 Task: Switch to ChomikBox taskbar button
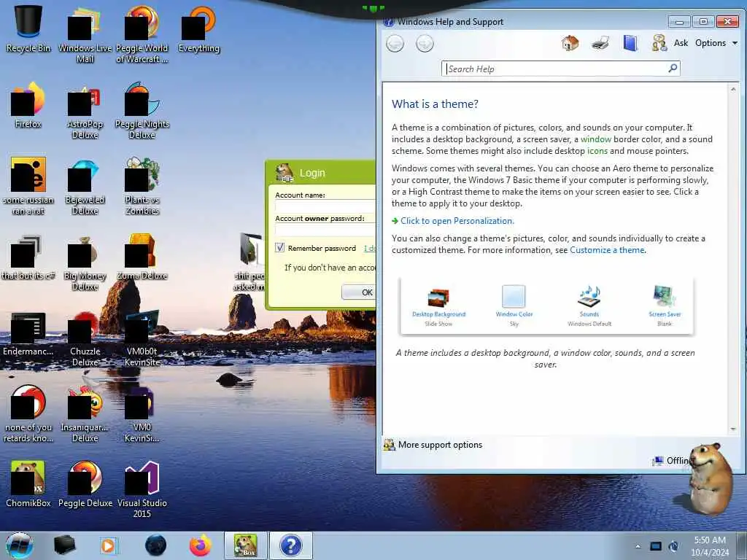[x=245, y=545]
